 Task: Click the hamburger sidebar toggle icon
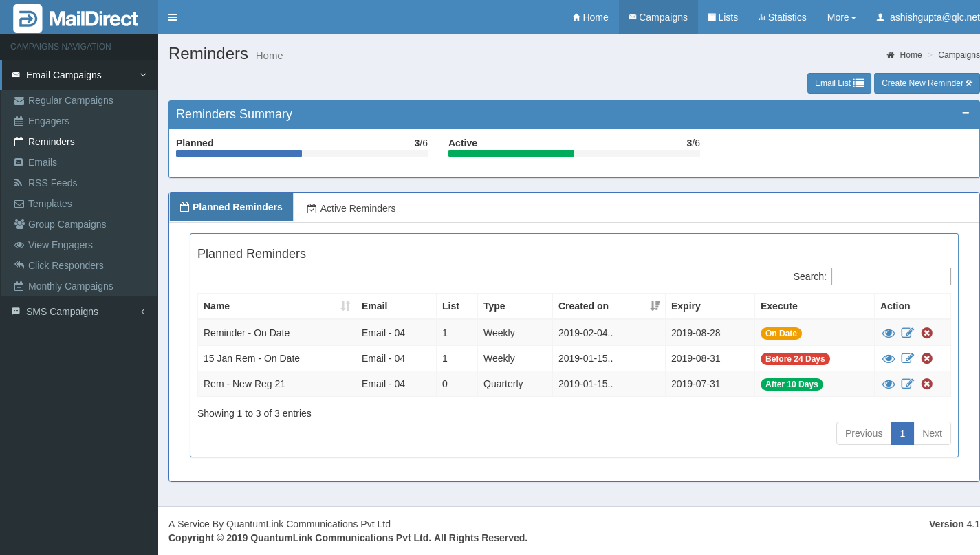tap(173, 17)
